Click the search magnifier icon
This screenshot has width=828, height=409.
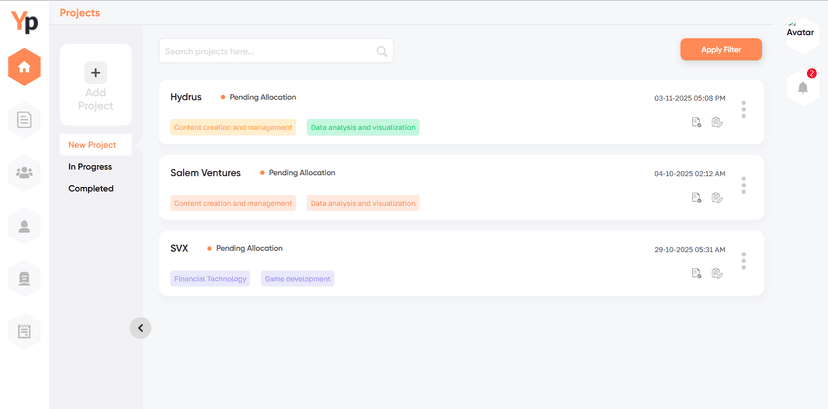pyautogui.click(x=382, y=51)
